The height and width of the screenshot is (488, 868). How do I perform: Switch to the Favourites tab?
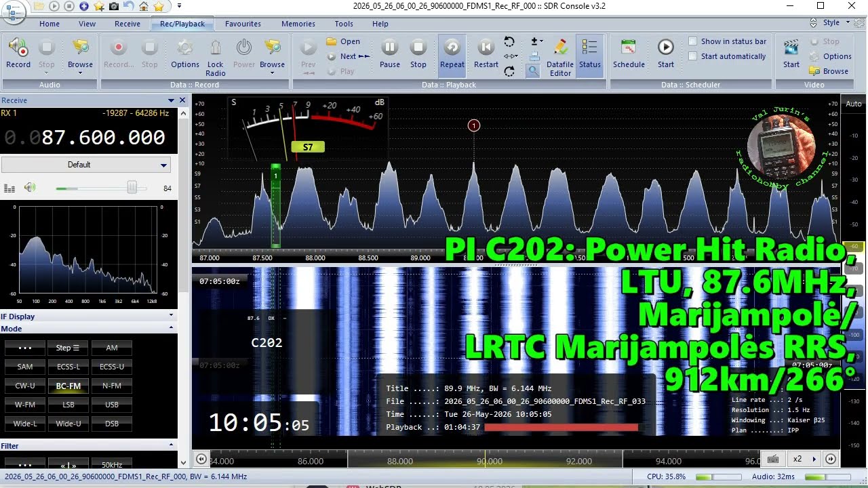tap(243, 24)
